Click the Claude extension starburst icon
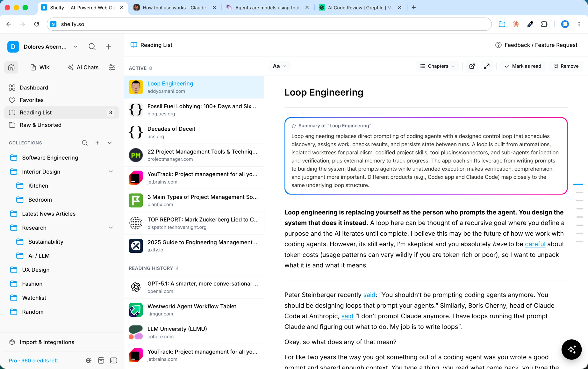This screenshot has height=369, width=588. coord(516,24)
